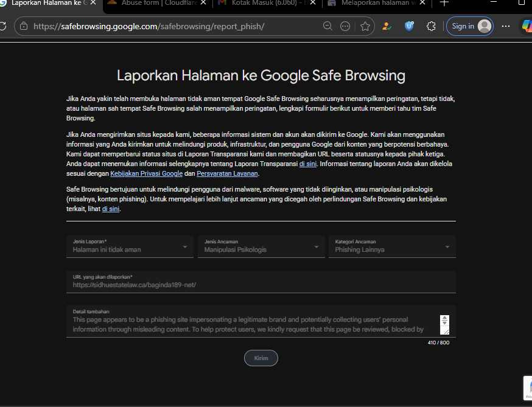Open the Copilot sidebar icon

(527, 26)
